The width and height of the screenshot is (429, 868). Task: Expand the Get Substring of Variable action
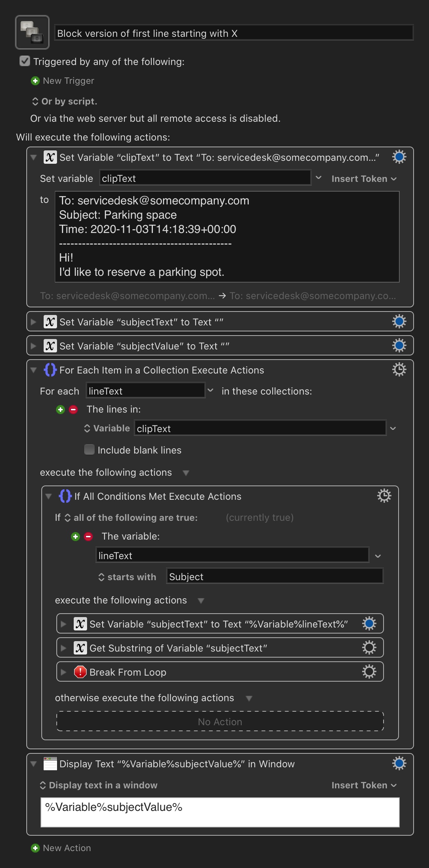[x=63, y=648]
